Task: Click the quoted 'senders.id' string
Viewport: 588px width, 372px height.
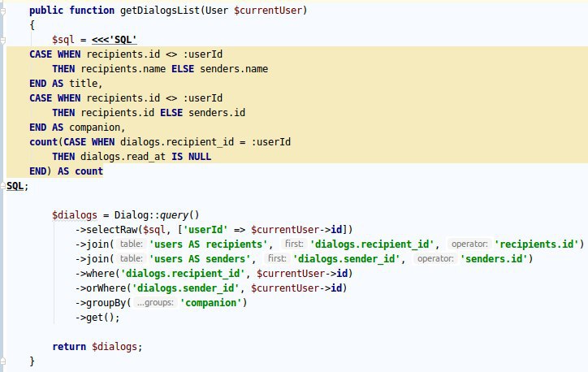Action: 495,259
